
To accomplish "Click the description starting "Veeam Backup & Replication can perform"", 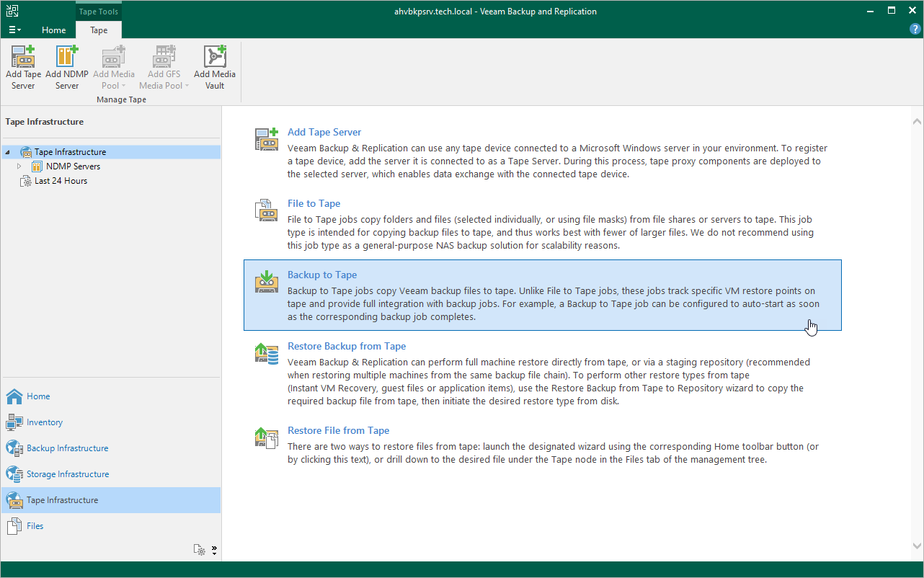I will point(548,381).
